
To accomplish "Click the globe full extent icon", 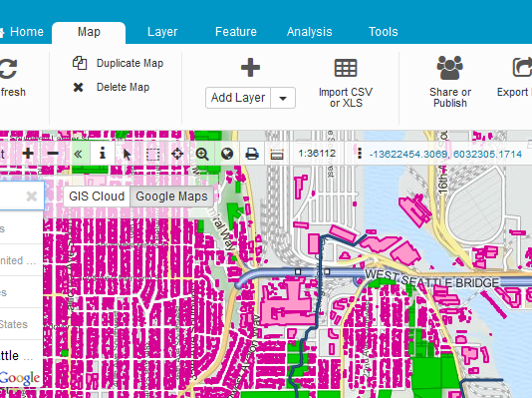I will click(227, 154).
